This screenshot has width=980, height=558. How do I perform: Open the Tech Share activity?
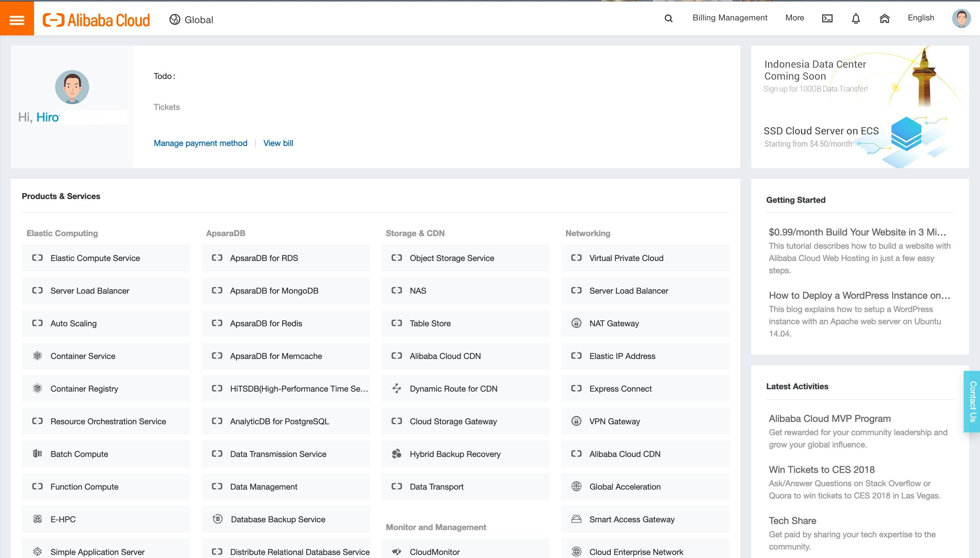coord(793,521)
